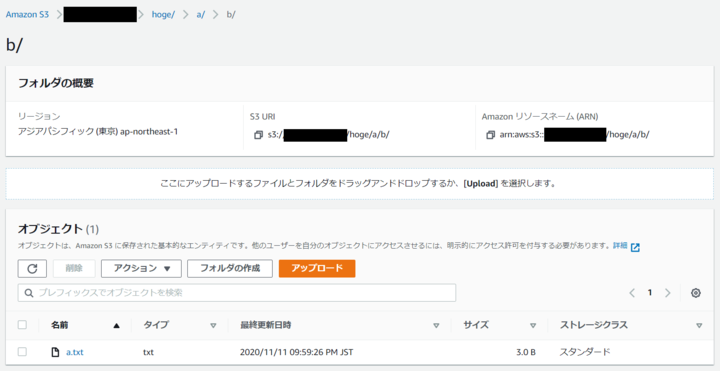This screenshot has height=371, width=720.
Task: Sort ascending by 名前 arrow
Action: point(116,326)
